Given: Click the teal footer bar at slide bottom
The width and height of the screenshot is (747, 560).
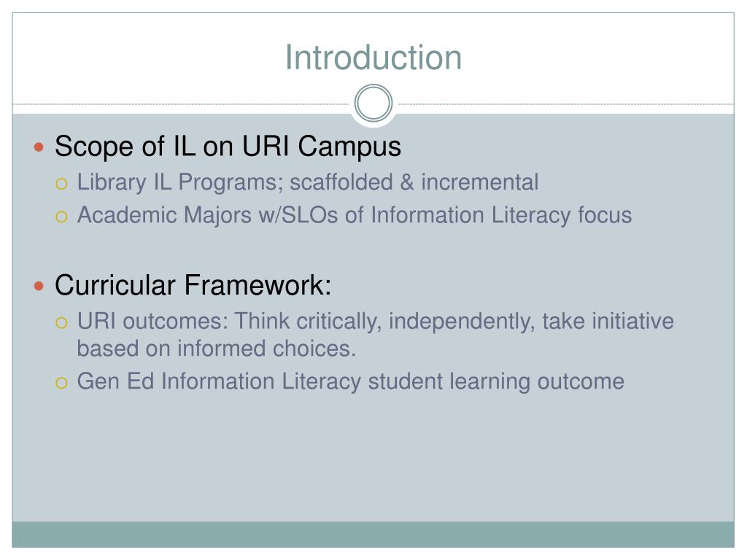Looking at the screenshot, I should (x=373, y=534).
